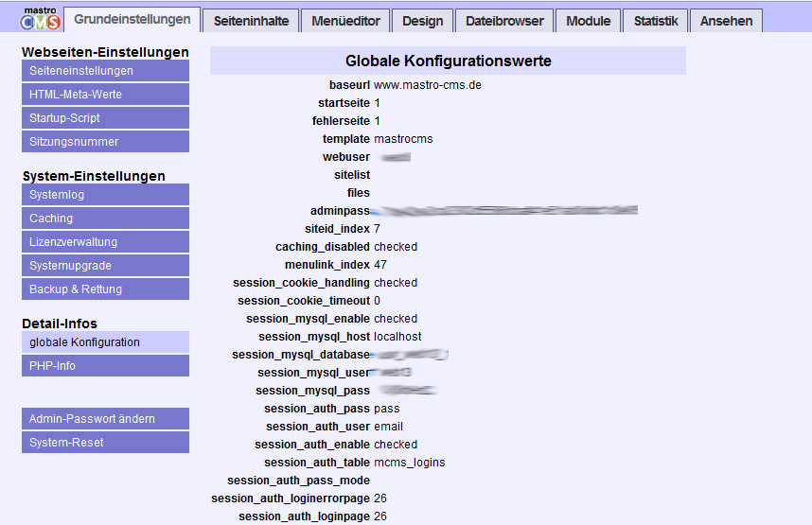The image size is (812, 525).
Task: Click the fehlerseite label
Action: (x=342, y=121)
